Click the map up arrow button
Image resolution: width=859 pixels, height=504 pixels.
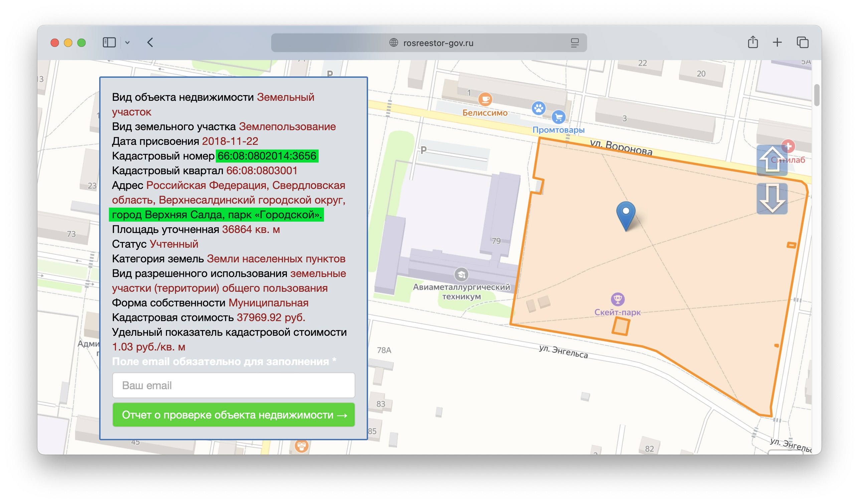point(772,160)
